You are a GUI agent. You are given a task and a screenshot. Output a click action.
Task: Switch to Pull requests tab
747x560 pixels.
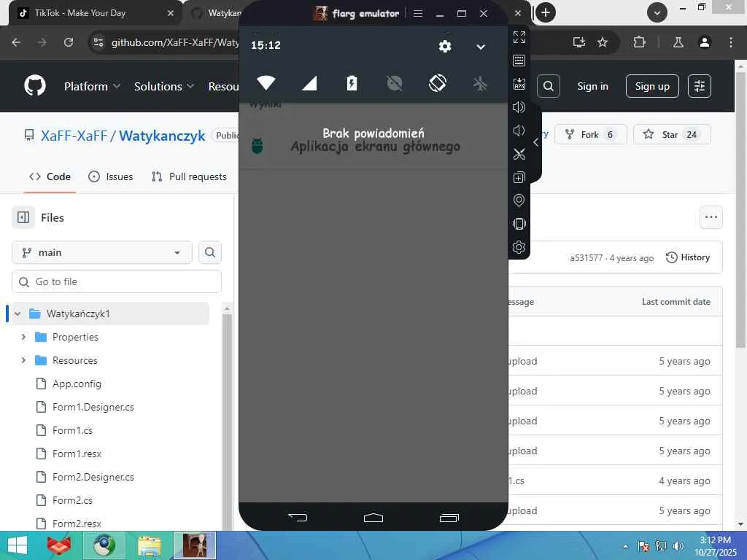[189, 176]
